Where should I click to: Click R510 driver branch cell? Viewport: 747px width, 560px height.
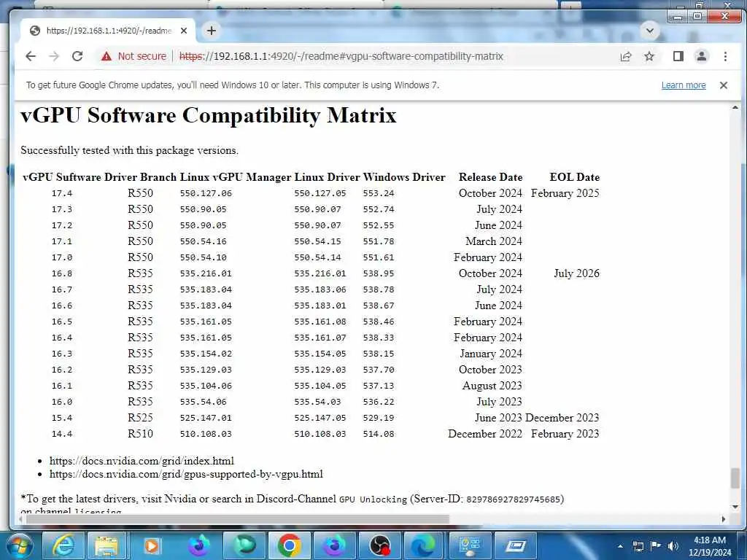pyautogui.click(x=140, y=434)
